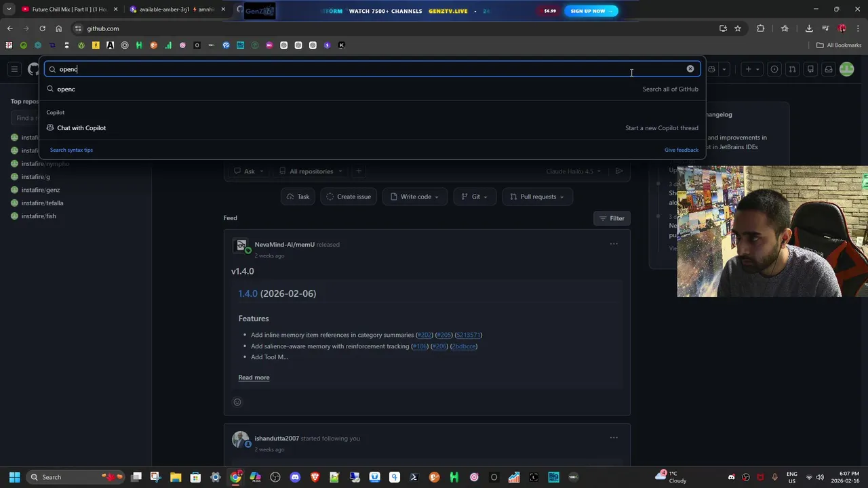868x488 pixels.
Task: Open the 1.4.0 release version link
Action: pos(248,293)
